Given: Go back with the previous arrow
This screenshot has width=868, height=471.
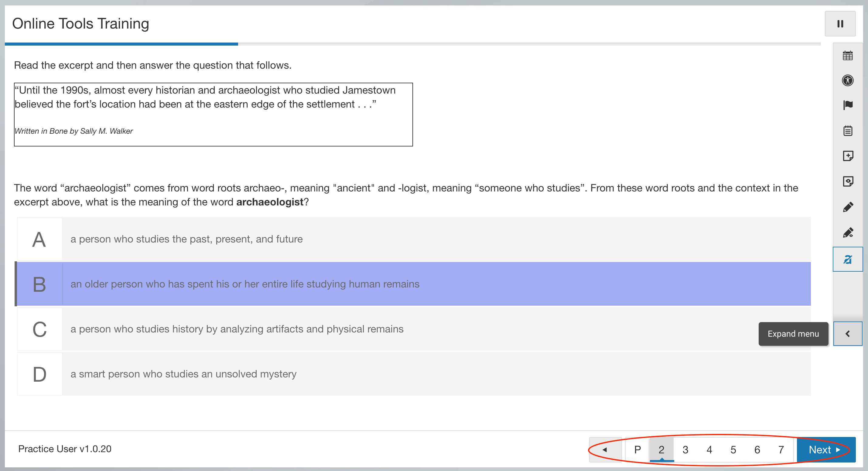Looking at the screenshot, I should [x=605, y=449].
